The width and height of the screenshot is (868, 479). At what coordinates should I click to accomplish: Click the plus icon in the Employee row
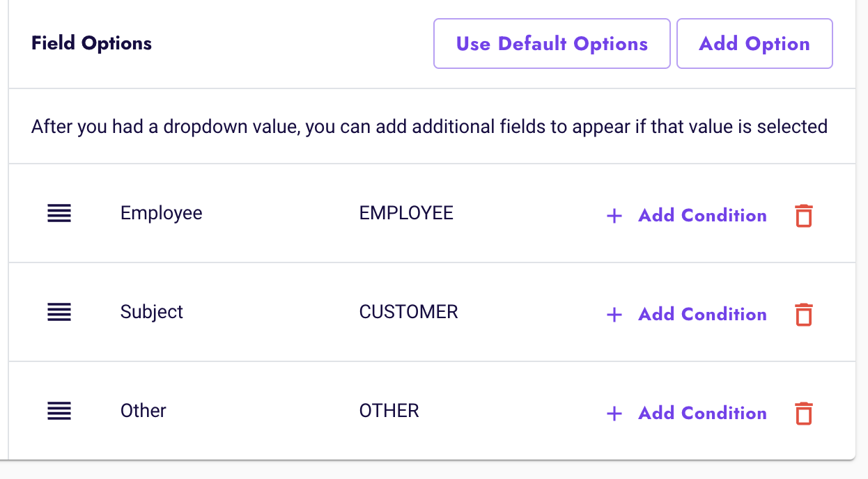614,216
